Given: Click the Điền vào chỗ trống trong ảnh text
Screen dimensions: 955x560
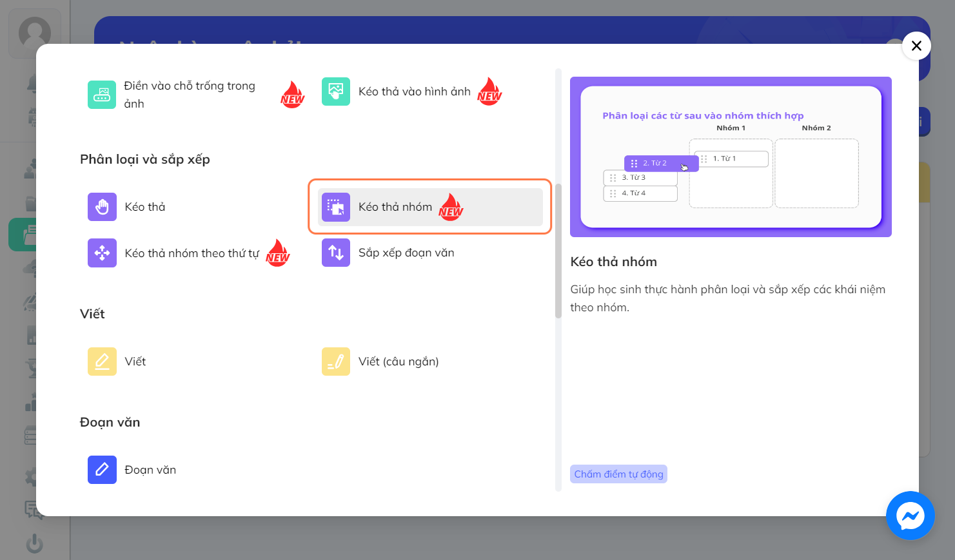Looking at the screenshot, I should pos(190,95).
